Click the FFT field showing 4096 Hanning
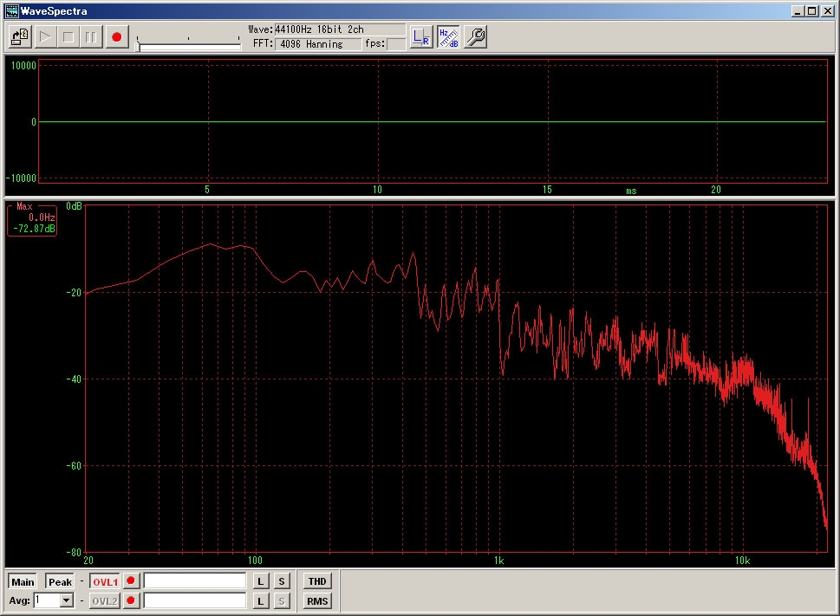Viewport: 840px width, 616px height. 317,44
